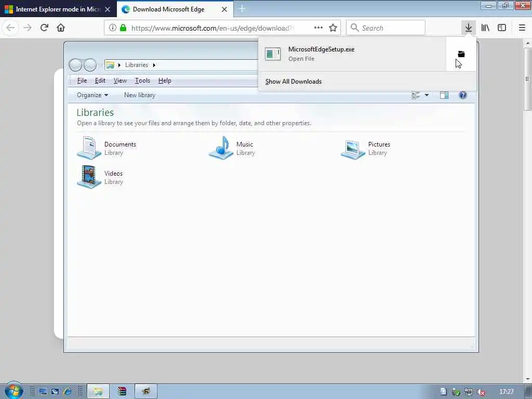532x399 pixels.
Task: Open the Windows Start menu
Action: click(14, 391)
